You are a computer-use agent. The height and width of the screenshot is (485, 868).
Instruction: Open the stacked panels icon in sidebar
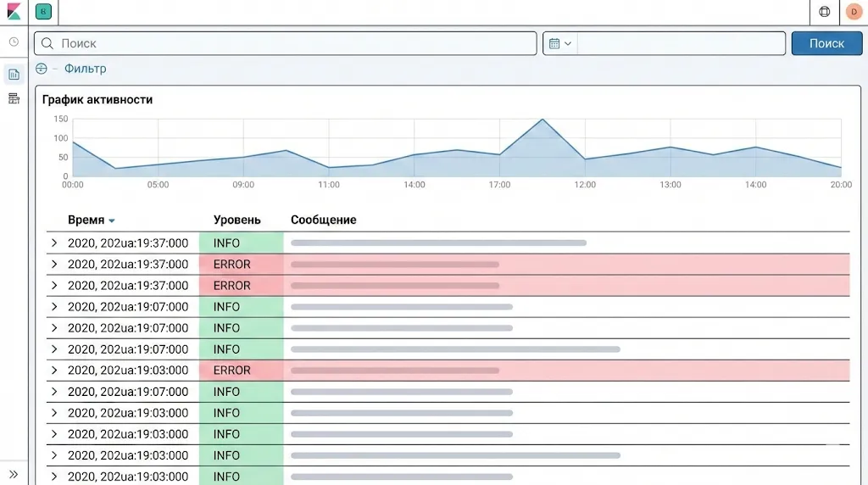pyautogui.click(x=14, y=98)
